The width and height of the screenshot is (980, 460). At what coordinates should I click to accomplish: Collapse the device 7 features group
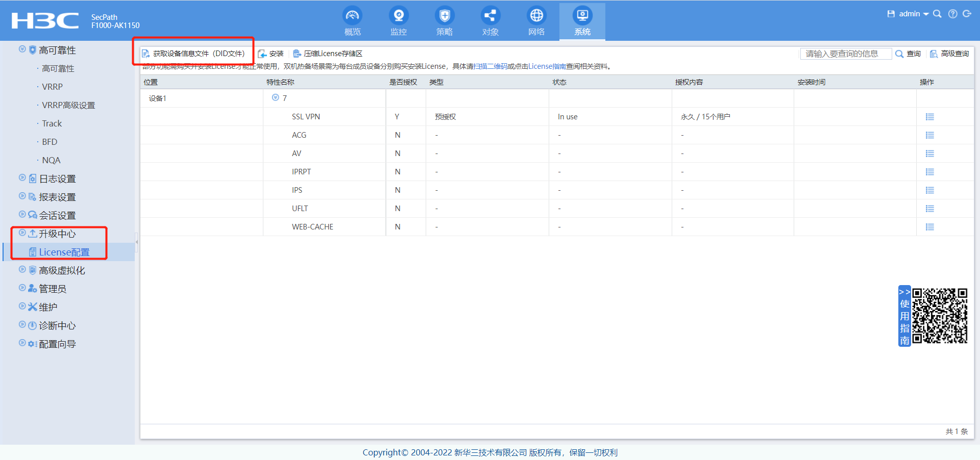(276, 98)
